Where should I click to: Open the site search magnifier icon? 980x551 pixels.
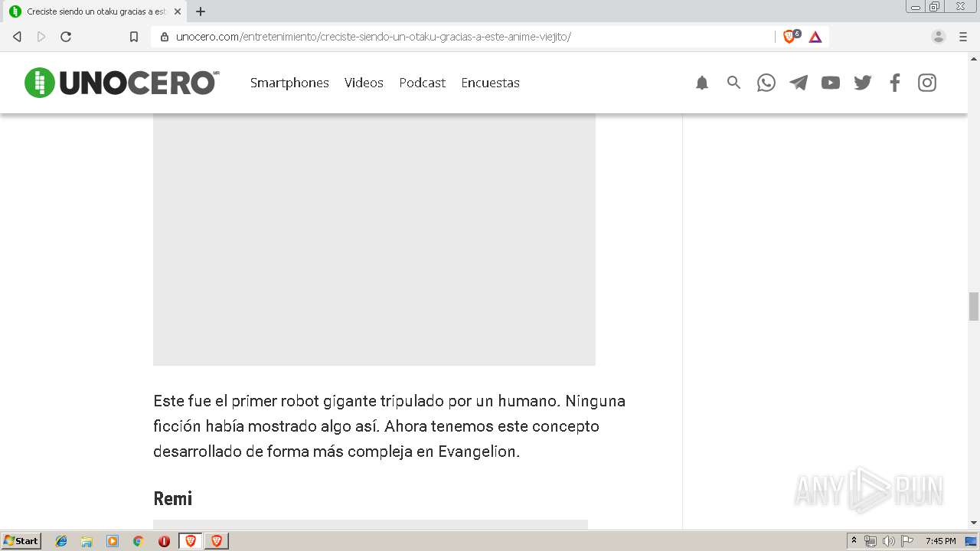pos(733,83)
